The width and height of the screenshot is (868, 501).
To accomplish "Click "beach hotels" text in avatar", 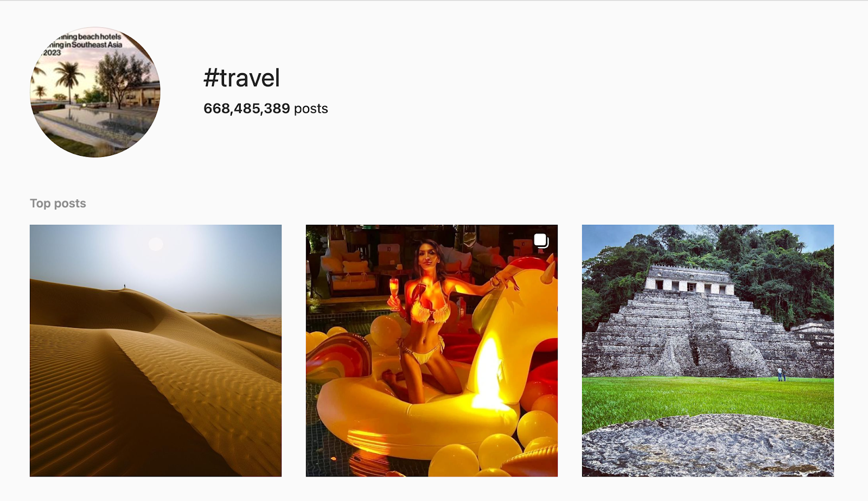I will coord(100,37).
